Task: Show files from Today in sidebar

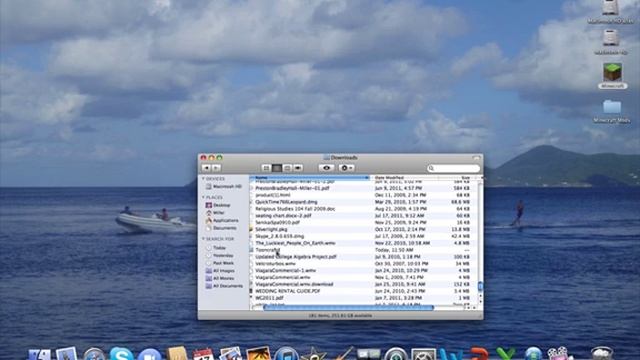Action: [x=216, y=248]
